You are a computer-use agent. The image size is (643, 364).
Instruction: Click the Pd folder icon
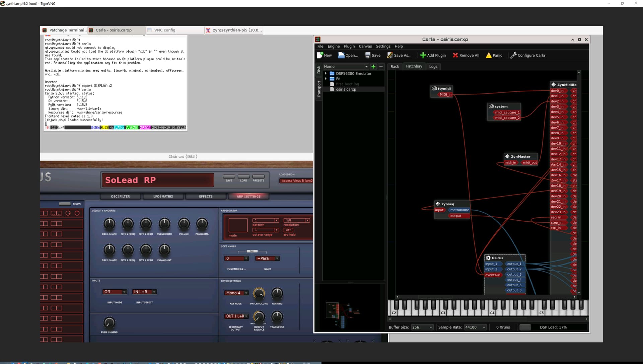click(x=332, y=79)
